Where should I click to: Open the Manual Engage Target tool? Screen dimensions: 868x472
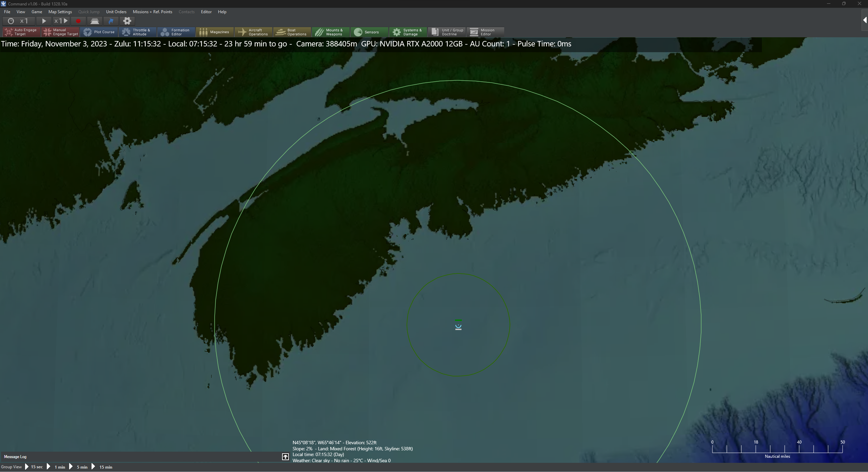pyautogui.click(x=60, y=32)
